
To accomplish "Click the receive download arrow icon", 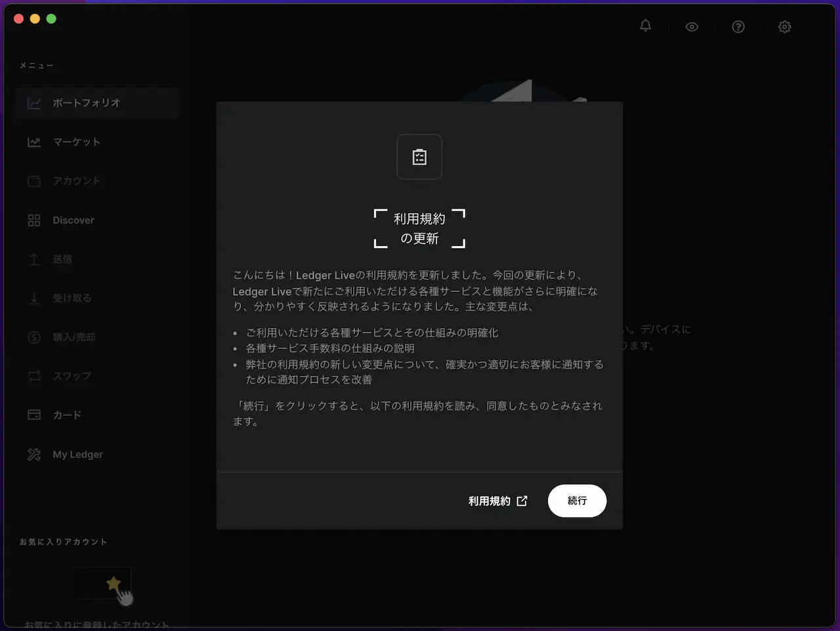I will (34, 298).
